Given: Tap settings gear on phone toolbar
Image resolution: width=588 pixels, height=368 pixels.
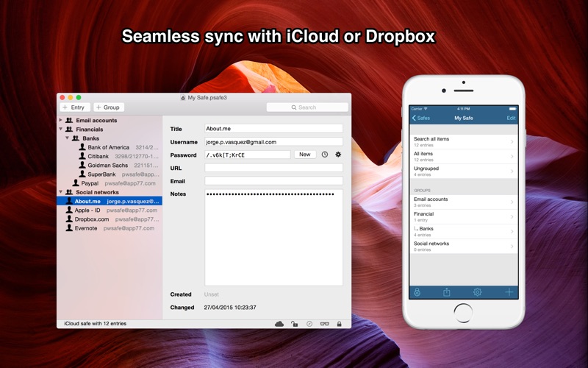Looking at the screenshot, I should 477,291.
